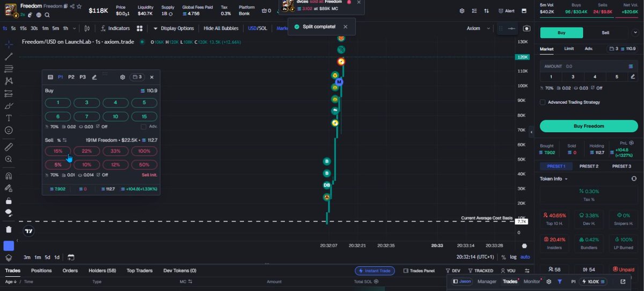
Task: Open gear settings in the instant trade panel
Action: (x=122, y=77)
